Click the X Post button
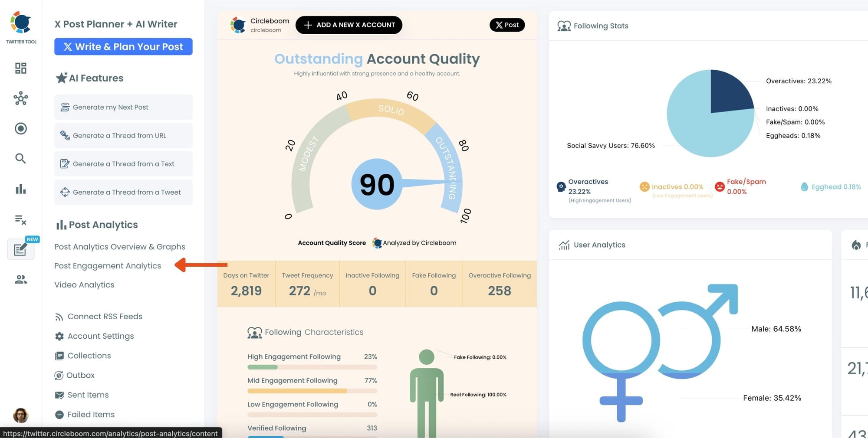868x438 pixels. (507, 25)
